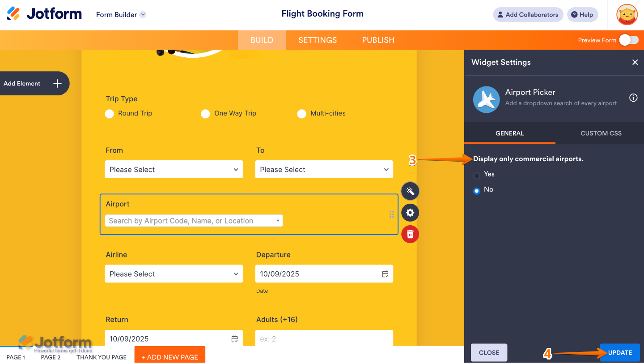This screenshot has width=644, height=364.
Task: Click the Add Element plus icon
Action: click(57, 83)
